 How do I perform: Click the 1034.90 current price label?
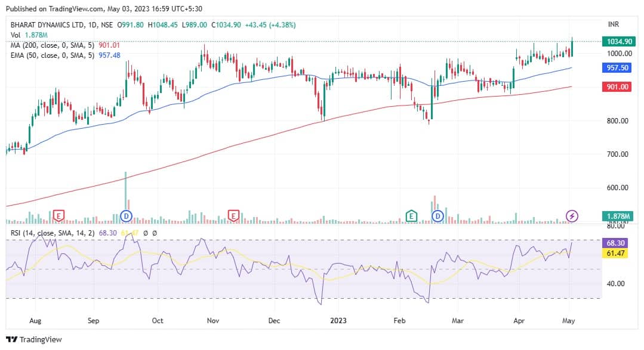(x=618, y=42)
